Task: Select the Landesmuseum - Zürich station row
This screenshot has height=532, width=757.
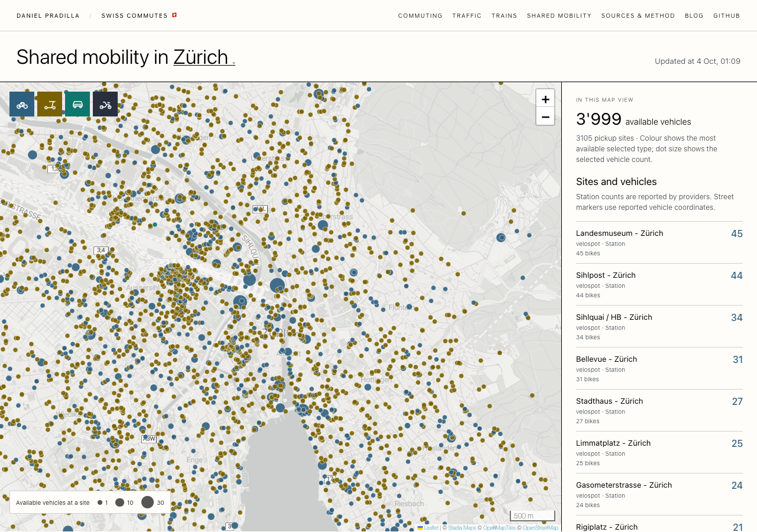Action: (x=659, y=242)
